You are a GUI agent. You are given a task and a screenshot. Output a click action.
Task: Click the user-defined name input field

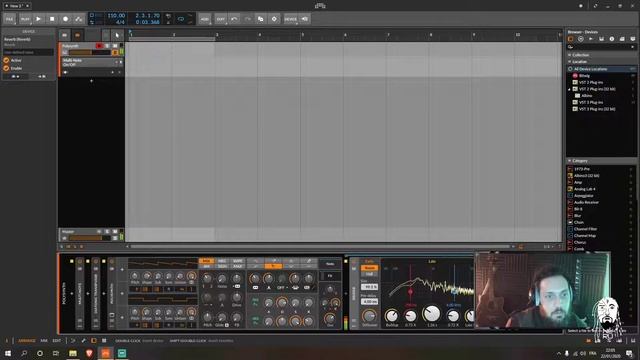(28, 52)
